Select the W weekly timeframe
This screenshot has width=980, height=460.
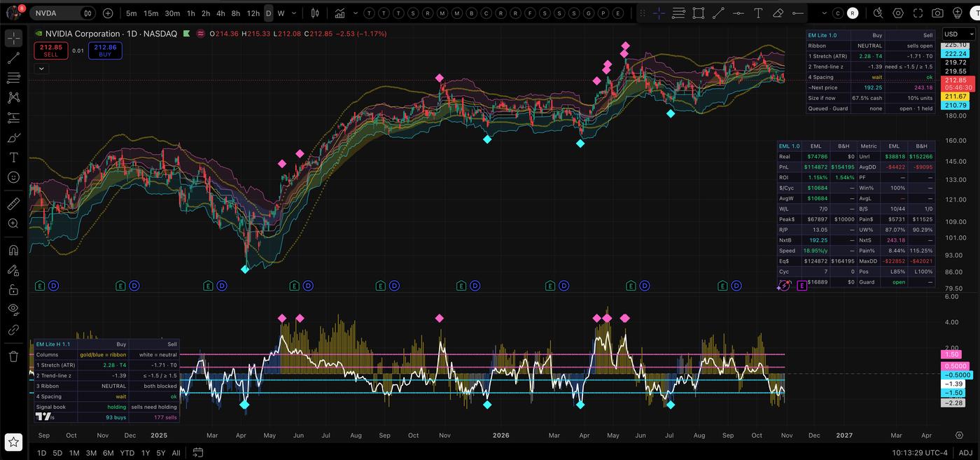(x=281, y=13)
